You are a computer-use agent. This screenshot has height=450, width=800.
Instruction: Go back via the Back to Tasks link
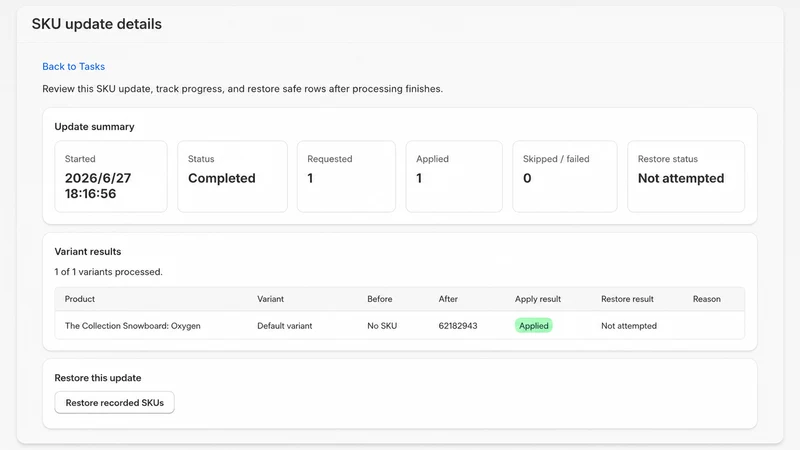73,66
